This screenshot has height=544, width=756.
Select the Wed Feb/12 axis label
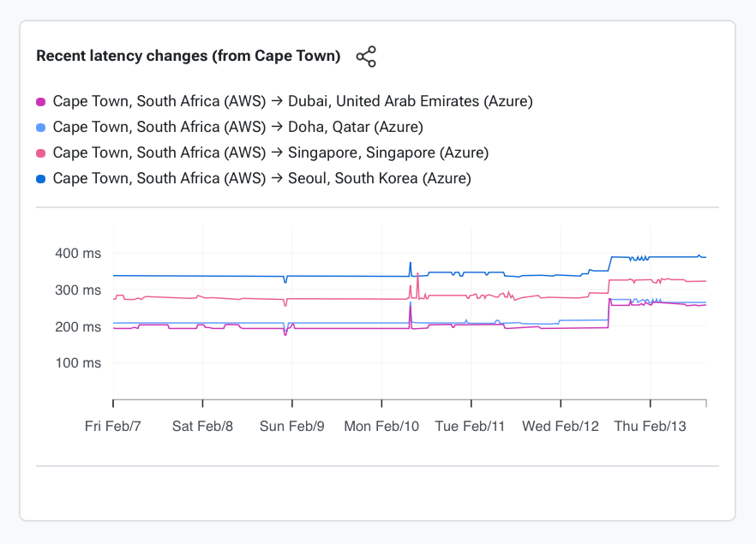561,426
